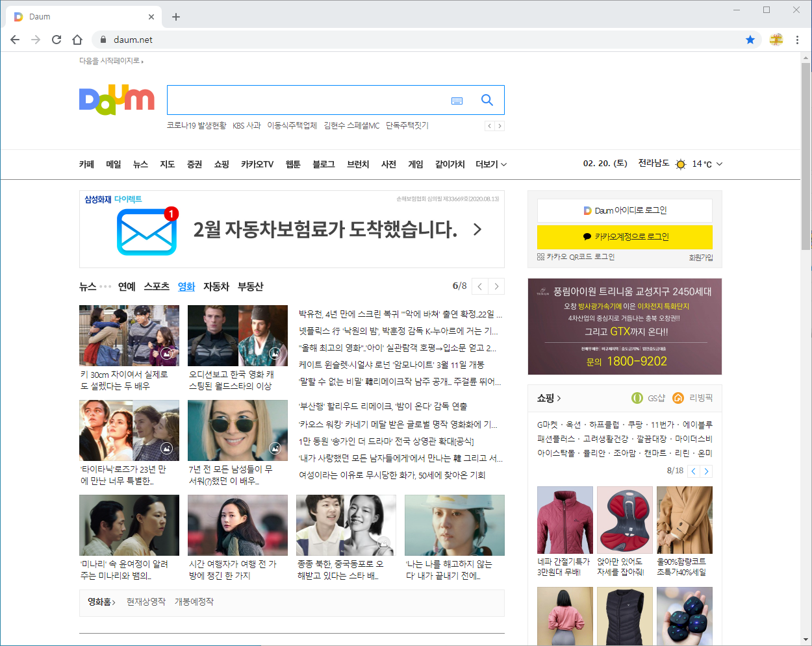Switch to the 연예 news tab

point(127,286)
